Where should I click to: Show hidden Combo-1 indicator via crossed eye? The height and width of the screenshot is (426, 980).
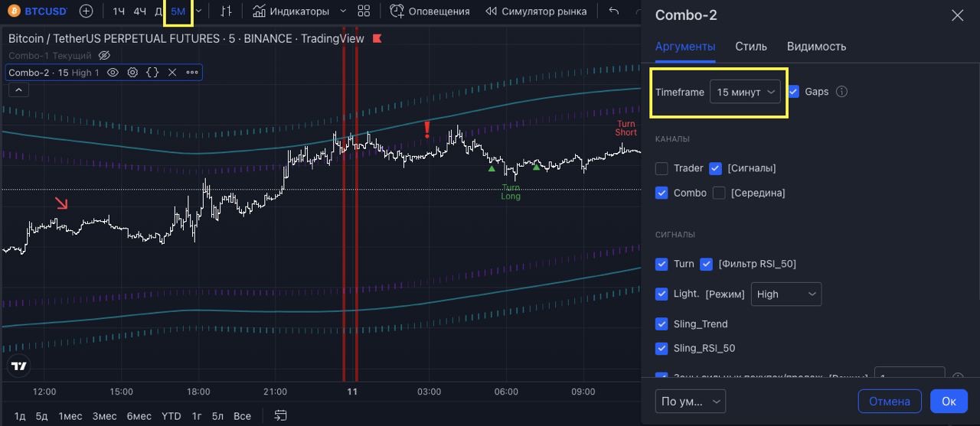(105, 56)
